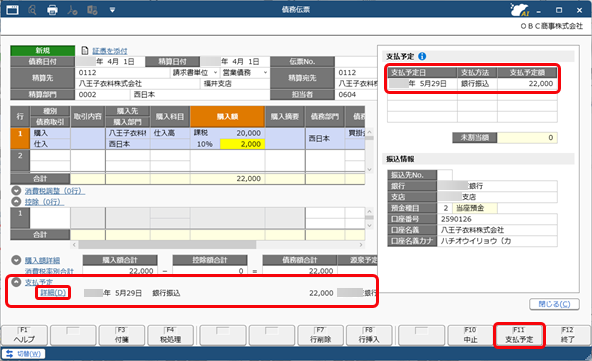Click the F7 行削除 function key
Screen dimensions: 592x361
pyautogui.click(x=320, y=335)
